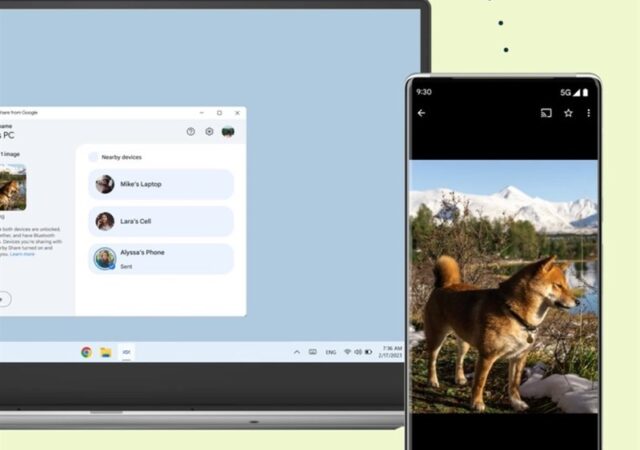Maximize the Nearby Share window
Image resolution: width=640 pixels, height=450 pixels.
click(x=219, y=113)
